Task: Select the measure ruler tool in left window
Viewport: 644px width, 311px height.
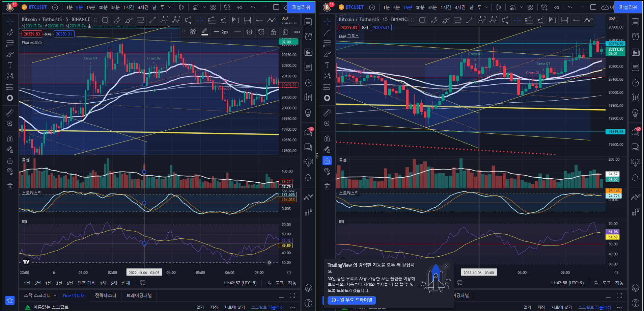Action: pos(10,113)
